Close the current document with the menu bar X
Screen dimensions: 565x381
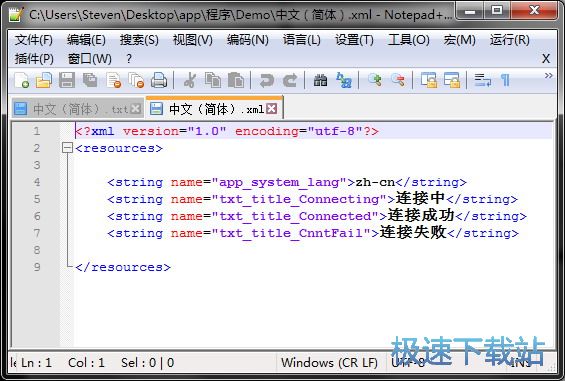click(x=546, y=58)
